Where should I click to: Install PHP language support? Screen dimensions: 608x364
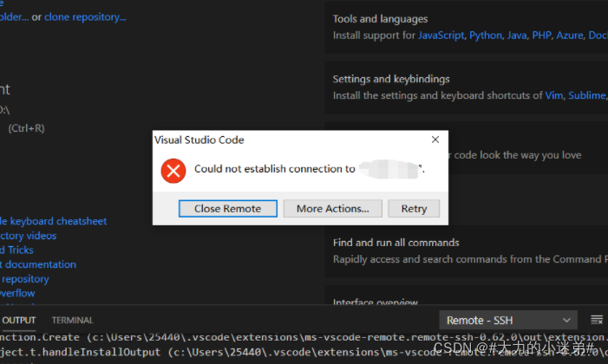(542, 36)
